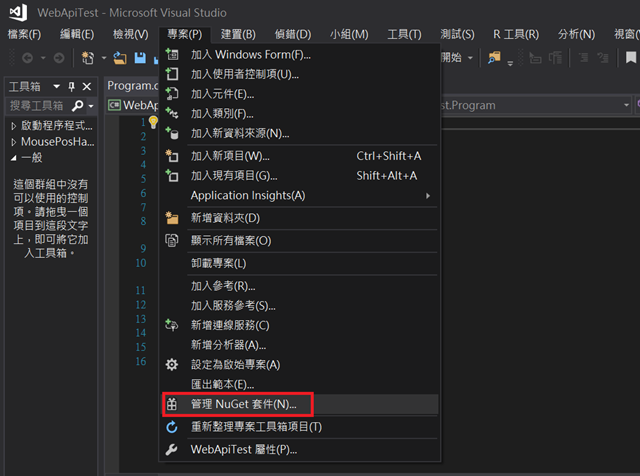Select 加入服務參考(S)... menu item

[300, 305]
